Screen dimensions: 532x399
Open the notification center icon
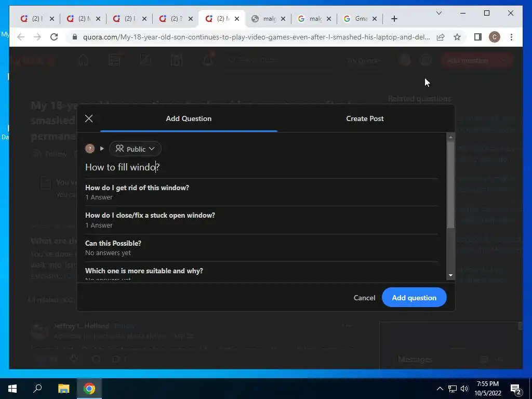[516, 389]
